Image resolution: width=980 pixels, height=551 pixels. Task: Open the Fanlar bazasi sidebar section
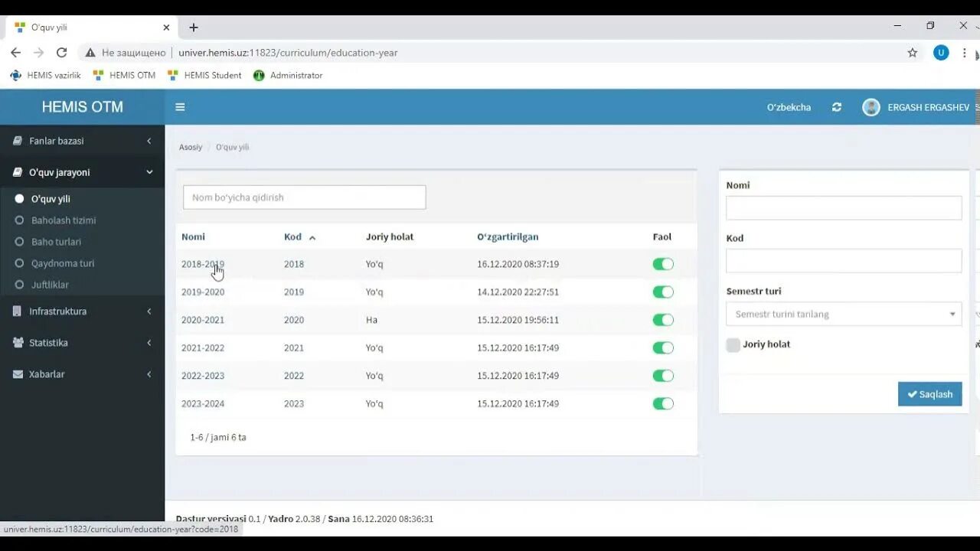click(57, 141)
